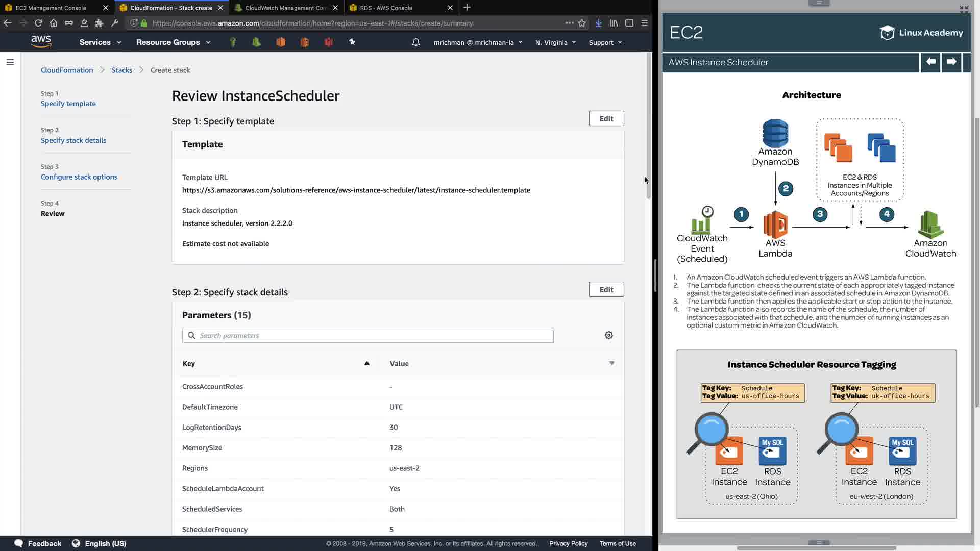Open the Specify stack details step link
Screen dimensions: 980x551
coord(73,140)
